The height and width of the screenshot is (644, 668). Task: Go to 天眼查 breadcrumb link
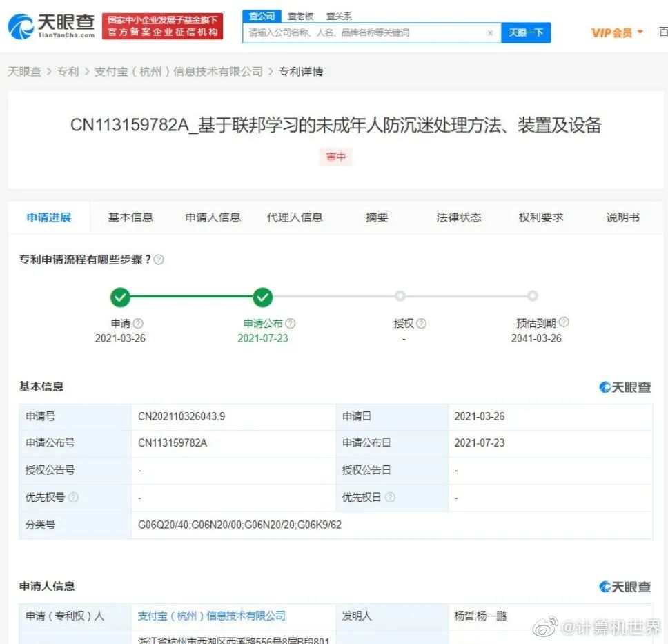click(24, 71)
